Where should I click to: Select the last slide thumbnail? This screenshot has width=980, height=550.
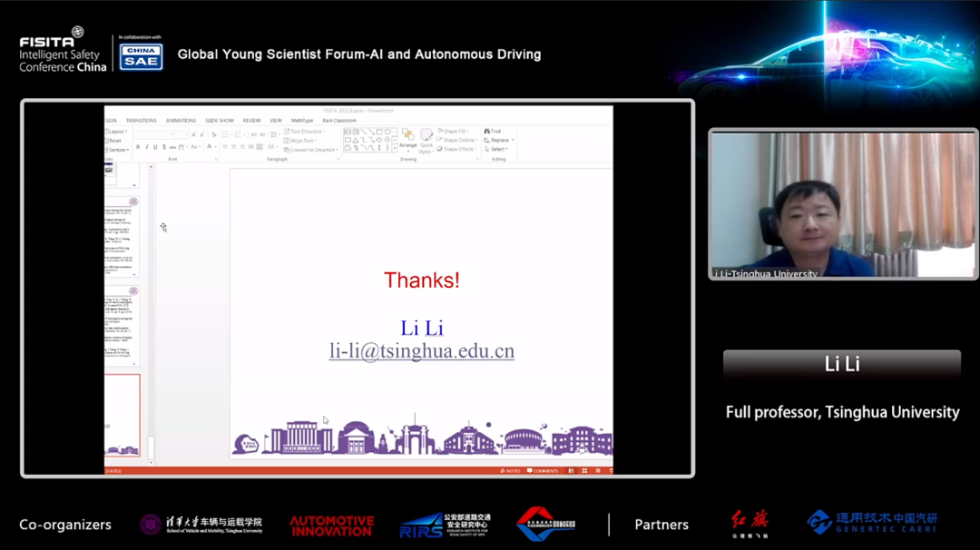[122, 414]
